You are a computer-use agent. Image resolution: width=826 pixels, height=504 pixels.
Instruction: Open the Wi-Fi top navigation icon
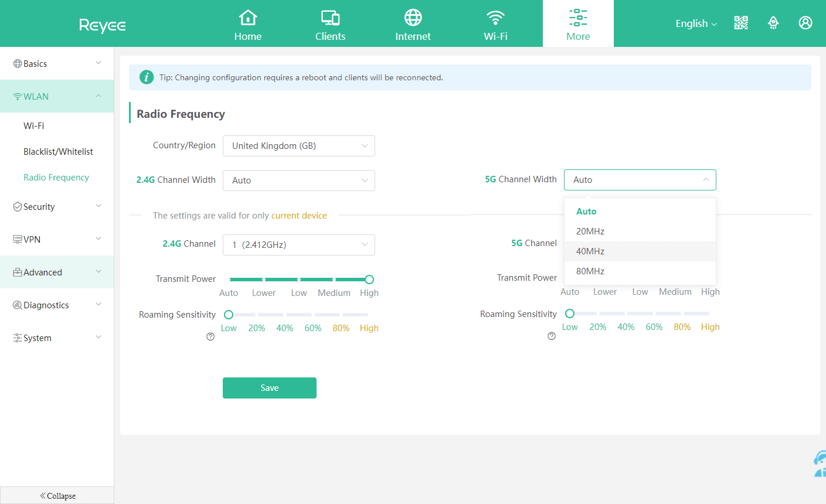[x=495, y=18]
